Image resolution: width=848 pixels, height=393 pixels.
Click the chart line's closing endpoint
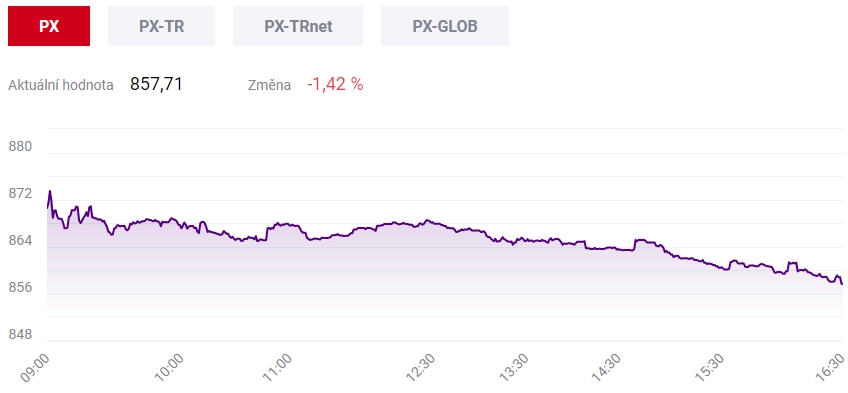[x=842, y=284]
